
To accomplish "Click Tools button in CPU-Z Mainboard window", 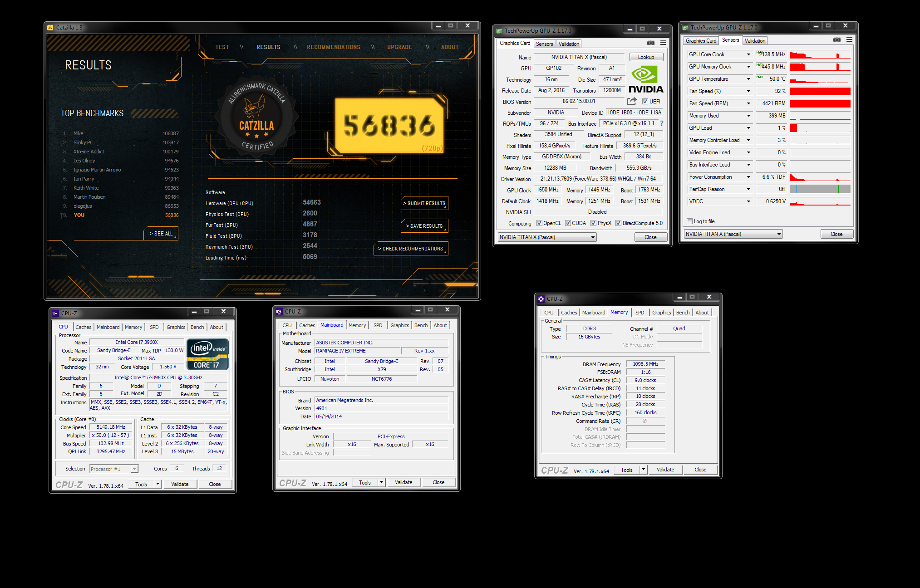I will 365,482.
